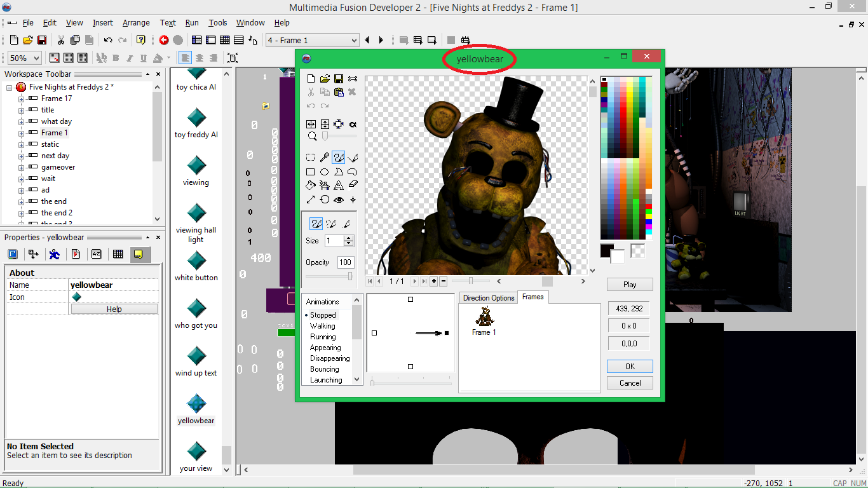Click the Flip Vertically icon
This screenshot has width=868, height=488.
pyautogui.click(x=325, y=124)
